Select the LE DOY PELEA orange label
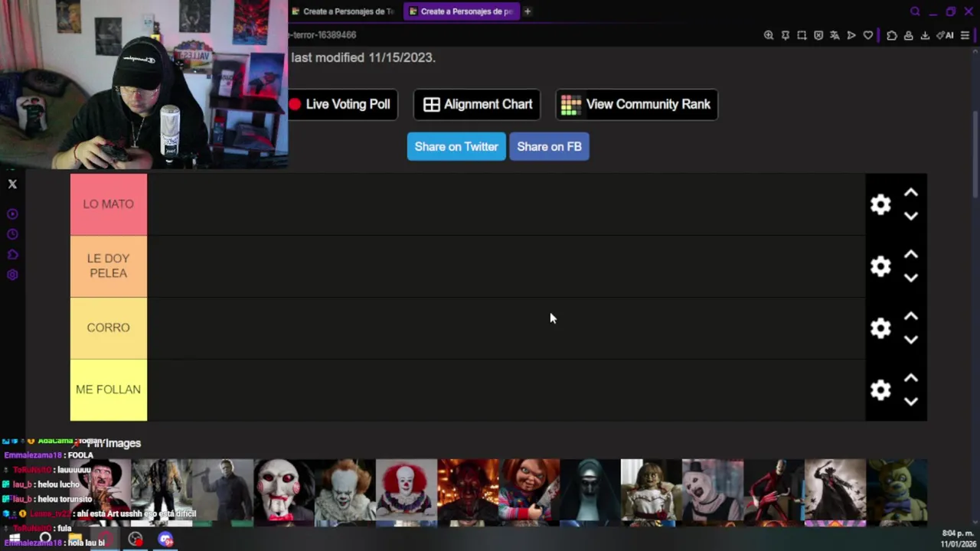 click(x=109, y=266)
